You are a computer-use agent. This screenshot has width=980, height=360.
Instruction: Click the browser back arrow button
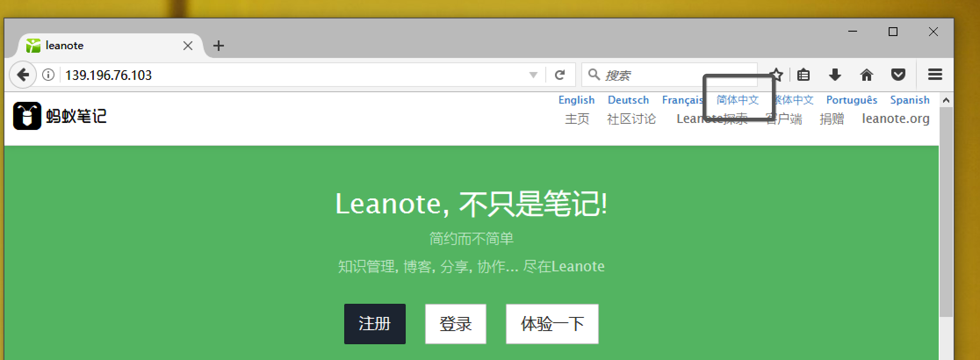23,75
